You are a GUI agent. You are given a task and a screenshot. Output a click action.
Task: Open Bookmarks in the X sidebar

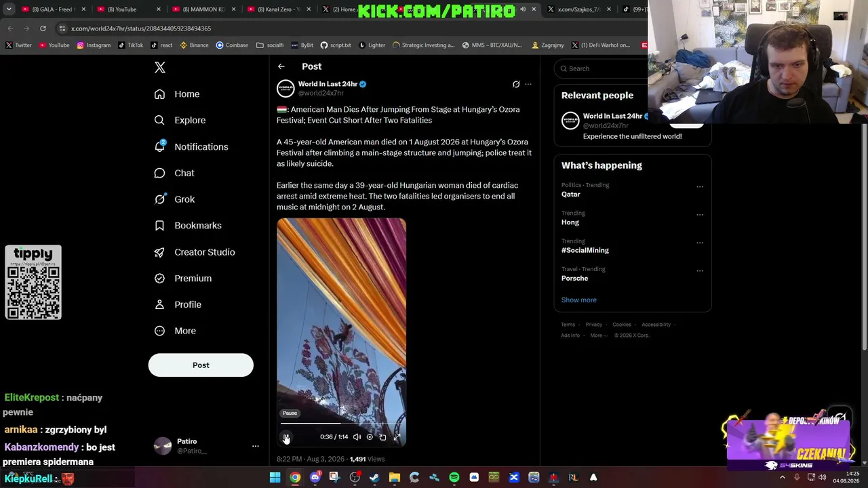point(188,226)
